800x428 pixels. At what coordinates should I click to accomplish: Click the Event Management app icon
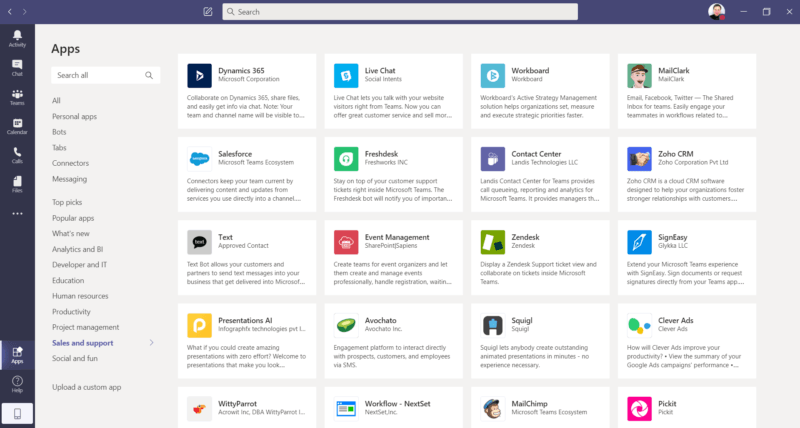(x=346, y=242)
